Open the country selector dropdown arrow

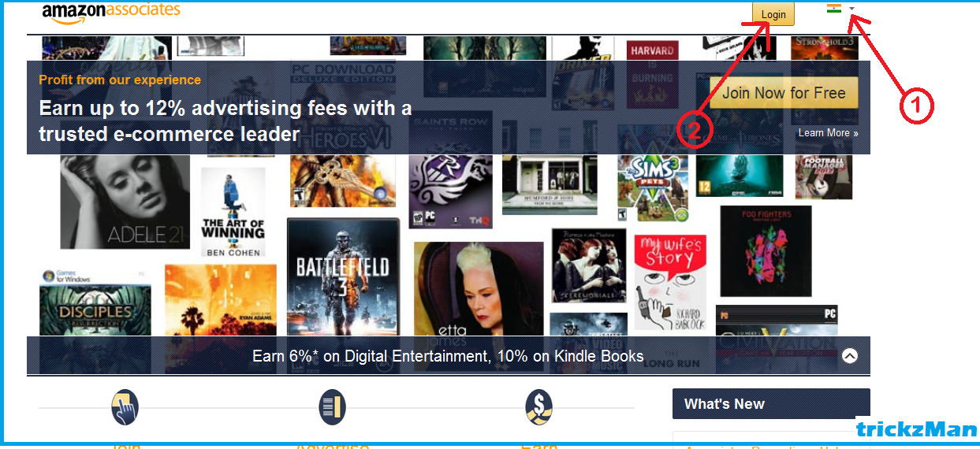(x=852, y=9)
